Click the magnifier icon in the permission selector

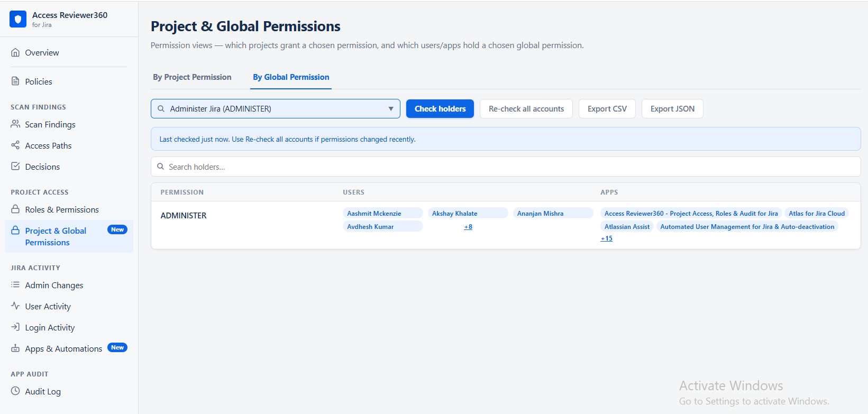(x=161, y=108)
